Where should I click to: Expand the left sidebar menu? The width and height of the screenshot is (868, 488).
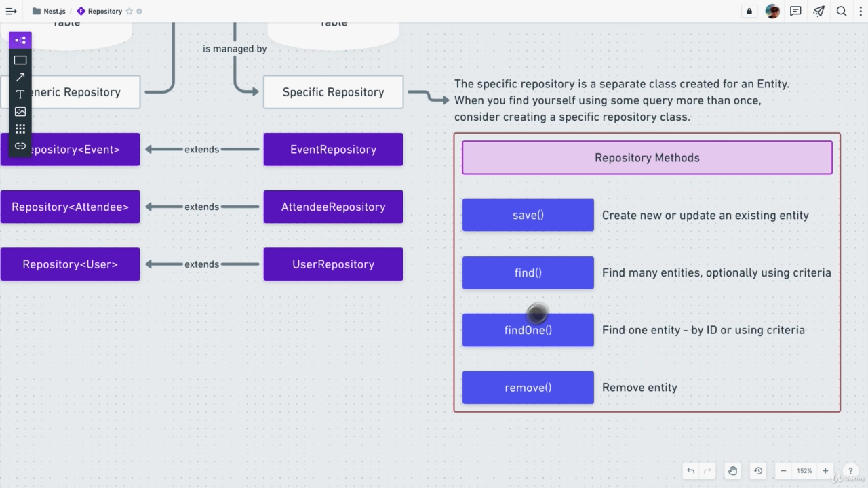tap(11, 12)
